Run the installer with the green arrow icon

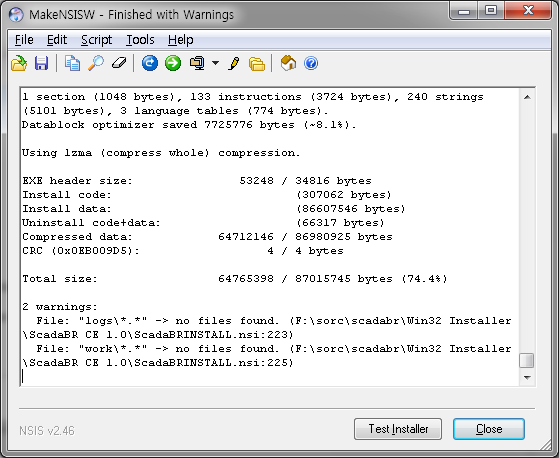[173, 63]
